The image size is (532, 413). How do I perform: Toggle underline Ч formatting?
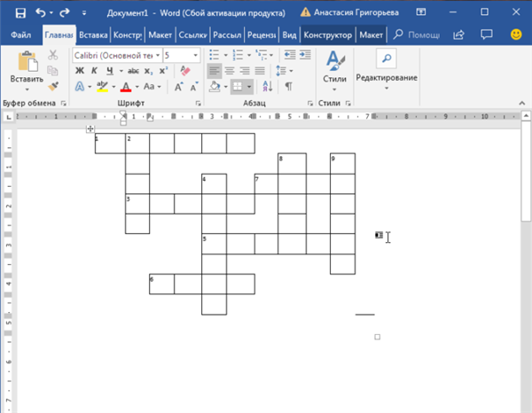pyautogui.click(x=110, y=71)
